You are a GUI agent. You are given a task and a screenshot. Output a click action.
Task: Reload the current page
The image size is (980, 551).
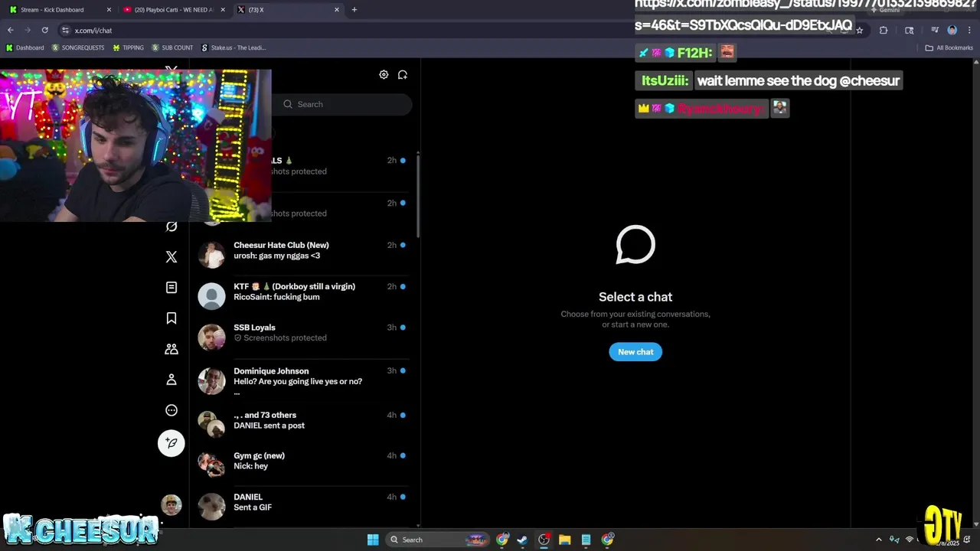point(44,30)
